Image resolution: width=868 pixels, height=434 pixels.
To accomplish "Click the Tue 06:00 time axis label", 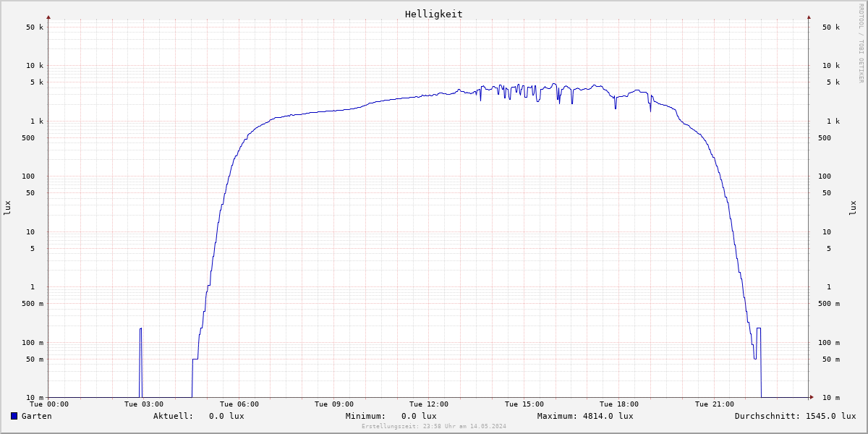I will click(x=239, y=404).
